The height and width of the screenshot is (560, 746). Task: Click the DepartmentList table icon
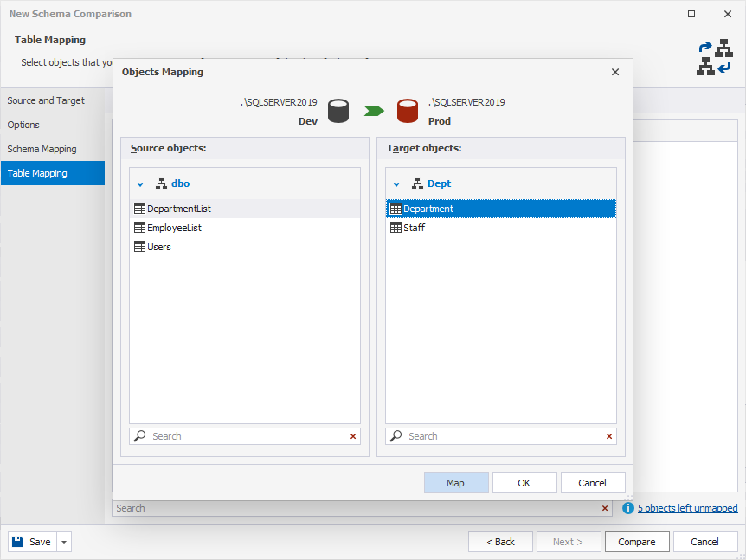[140, 209]
